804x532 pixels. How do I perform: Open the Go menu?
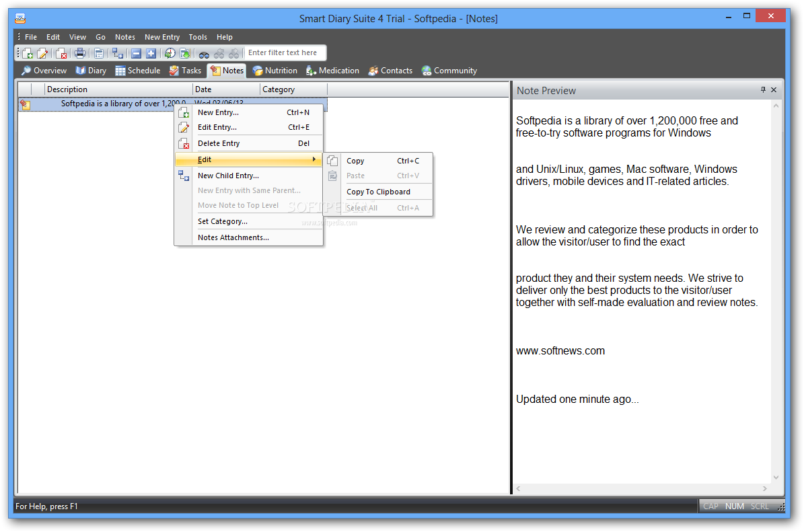click(x=100, y=37)
